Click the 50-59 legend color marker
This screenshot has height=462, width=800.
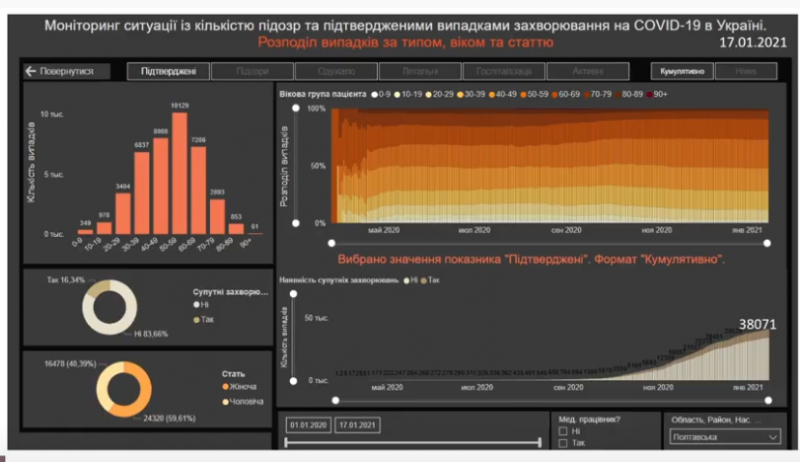click(523, 94)
